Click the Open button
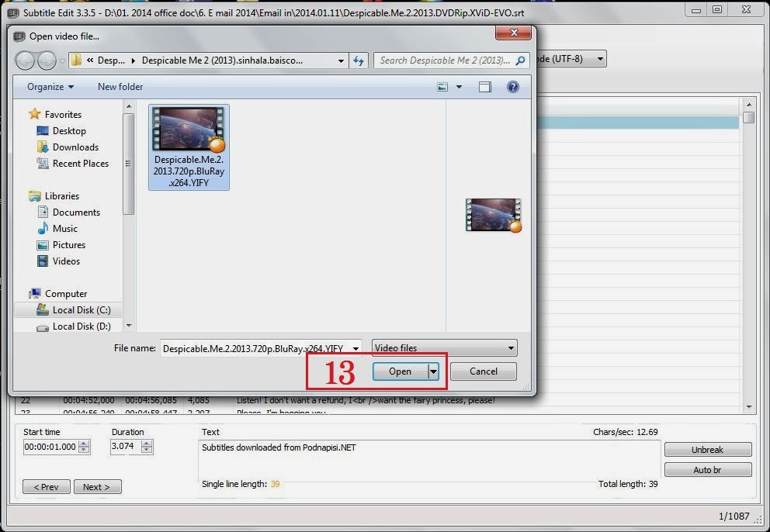The width and height of the screenshot is (770, 532). 401,371
